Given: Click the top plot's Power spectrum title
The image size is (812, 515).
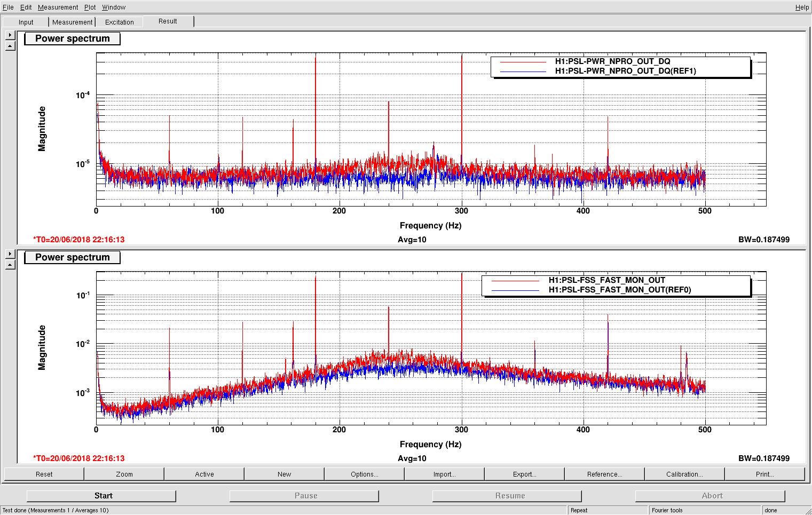Looking at the screenshot, I should pos(72,38).
